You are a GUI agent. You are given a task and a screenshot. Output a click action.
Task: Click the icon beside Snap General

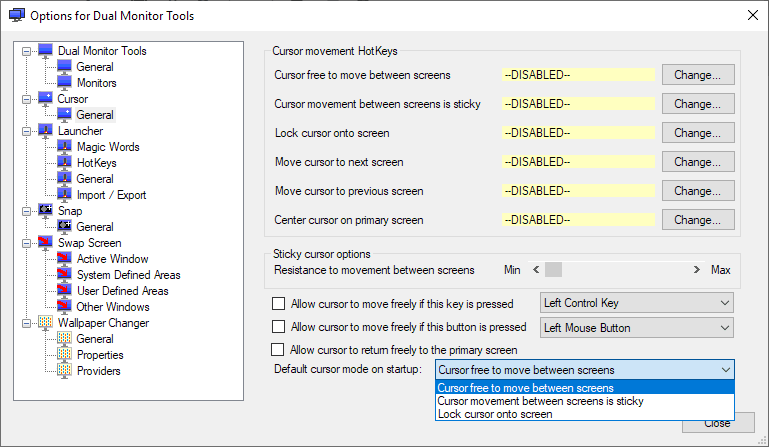coord(64,226)
